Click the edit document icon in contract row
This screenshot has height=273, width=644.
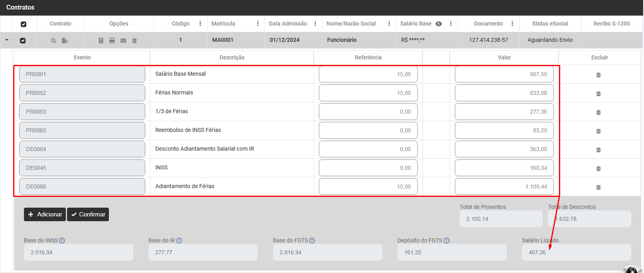[65, 41]
